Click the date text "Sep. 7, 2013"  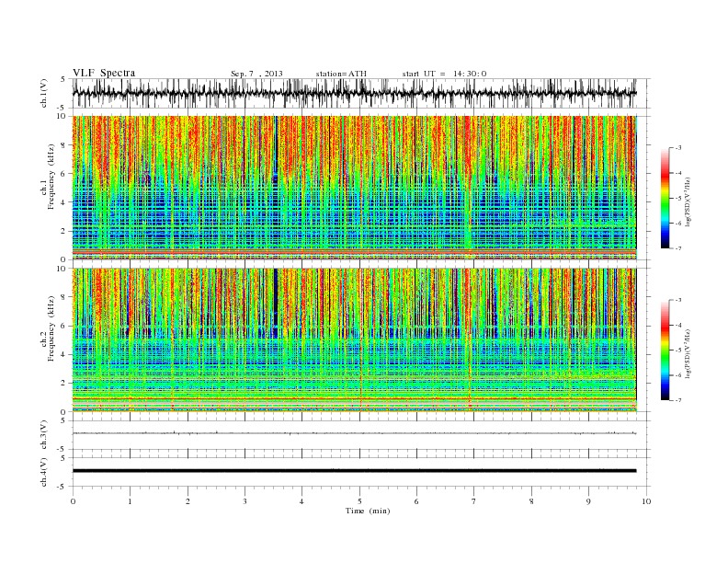click(256, 74)
